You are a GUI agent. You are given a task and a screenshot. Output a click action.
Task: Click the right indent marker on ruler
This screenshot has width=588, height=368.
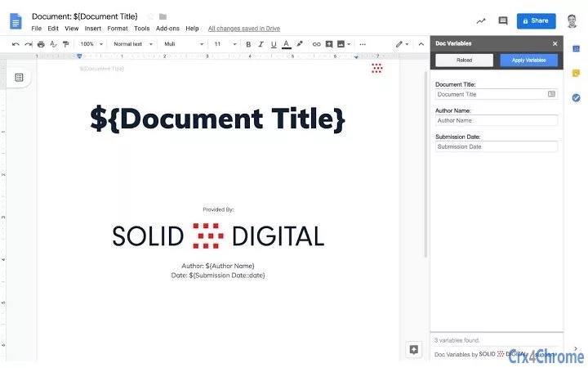[356, 56]
